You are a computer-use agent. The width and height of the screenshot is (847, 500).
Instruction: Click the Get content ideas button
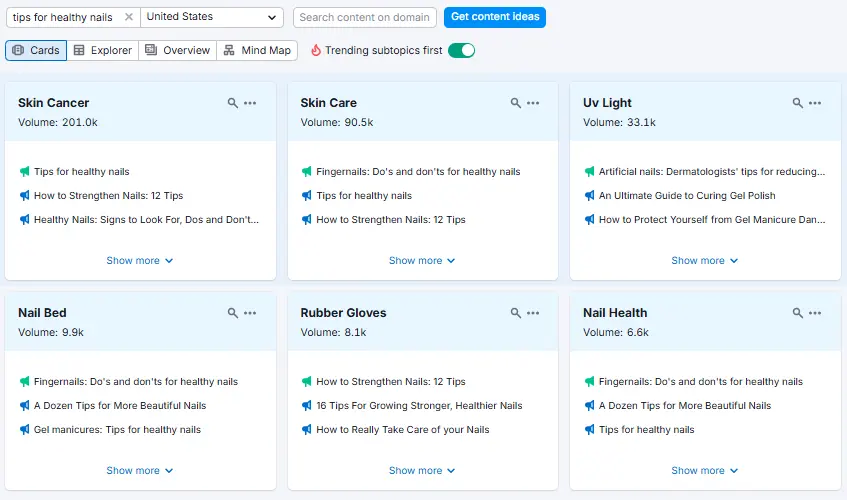tap(495, 17)
